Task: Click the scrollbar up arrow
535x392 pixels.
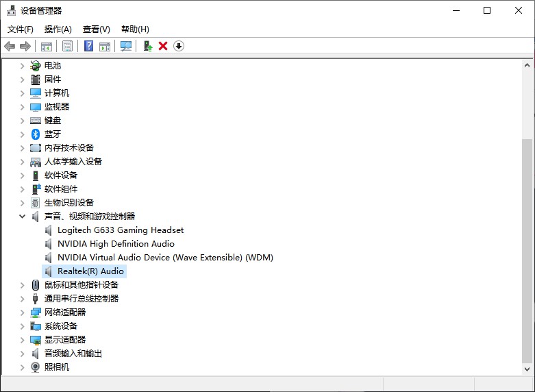Action: click(527, 65)
